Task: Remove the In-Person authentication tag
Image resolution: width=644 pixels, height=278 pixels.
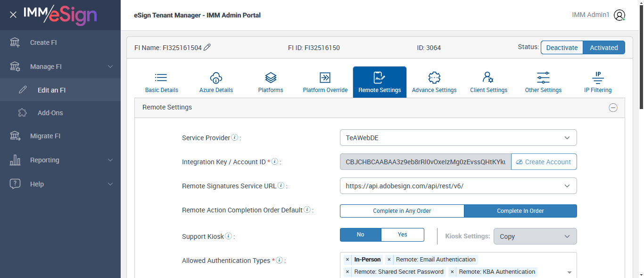Action: [x=347, y=260]
